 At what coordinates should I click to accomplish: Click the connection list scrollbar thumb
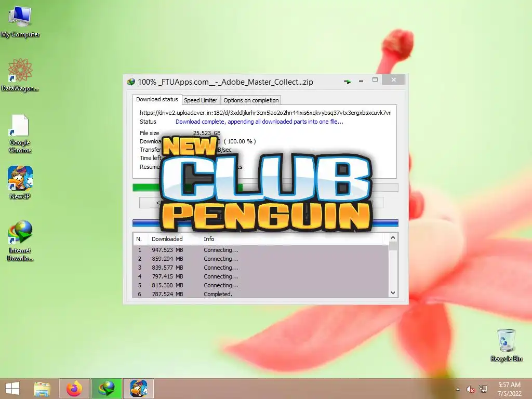pyautogui.click(x=393, y=246)
